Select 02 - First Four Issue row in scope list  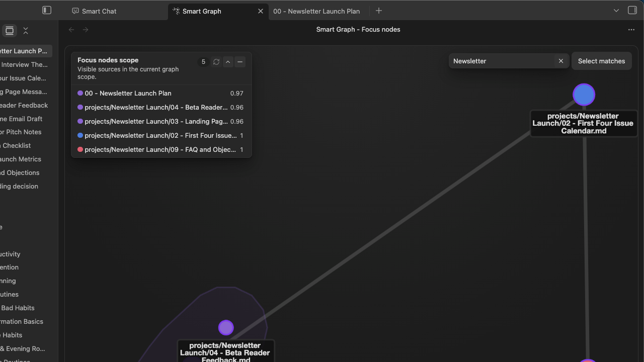tap(161, 136)
